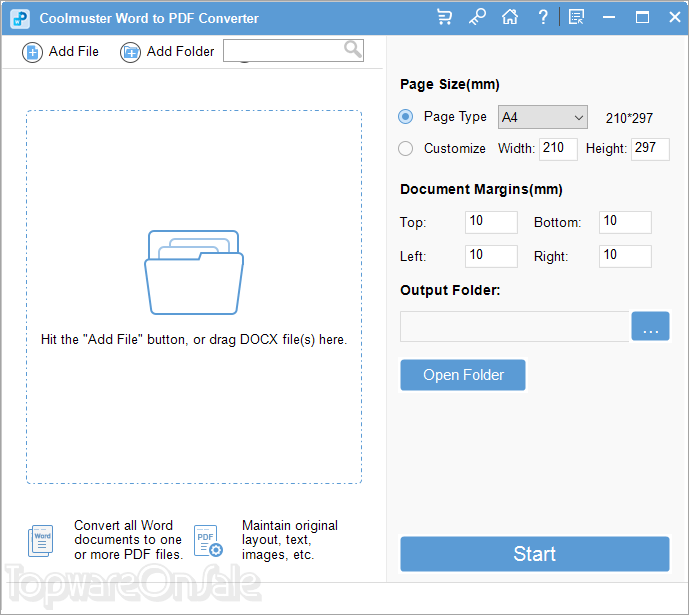Click the Left margin field
Screen dimensions: 689x615
(491, 256)
